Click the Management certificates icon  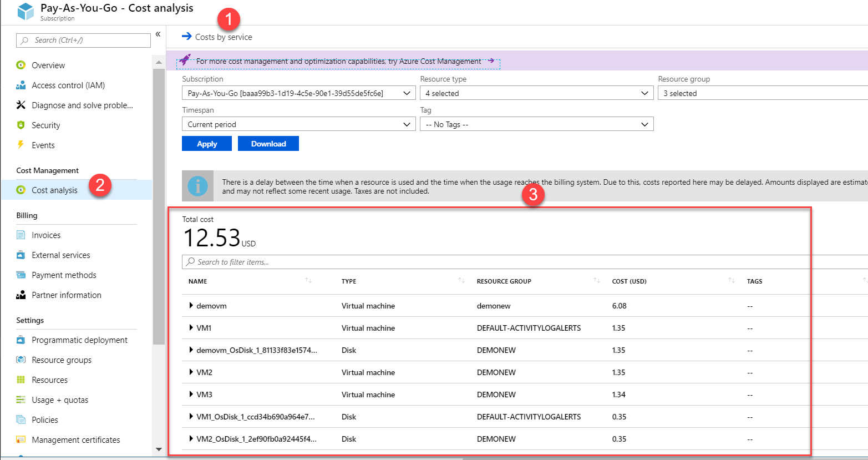pyautogui.click(x=21, y=439)
